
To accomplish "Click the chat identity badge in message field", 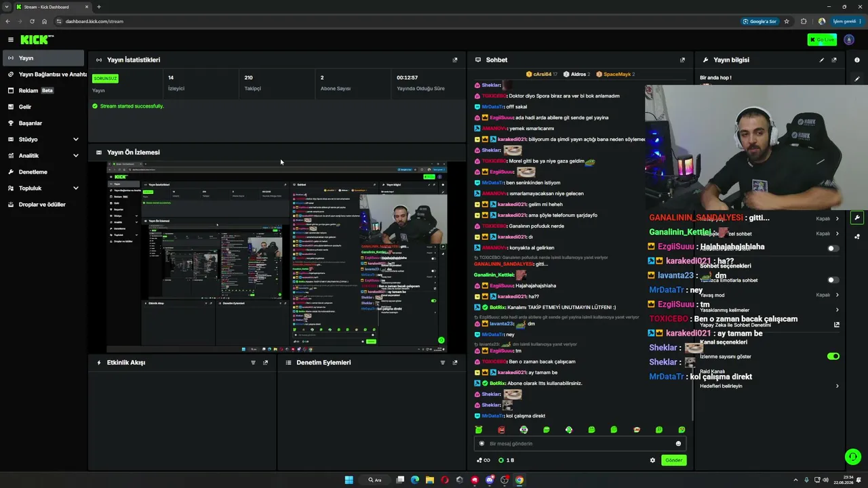I will click(482, 443).
